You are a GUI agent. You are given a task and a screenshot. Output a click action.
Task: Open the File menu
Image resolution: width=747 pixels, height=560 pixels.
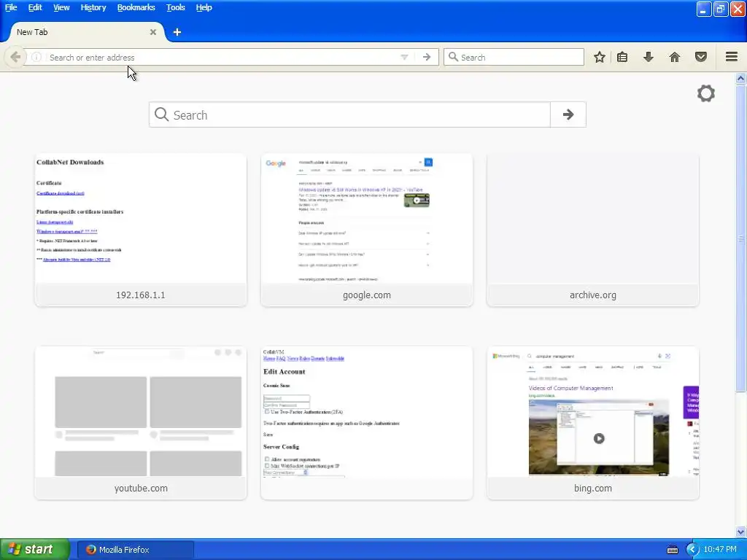pyautogui.click(x=11, y=7)
